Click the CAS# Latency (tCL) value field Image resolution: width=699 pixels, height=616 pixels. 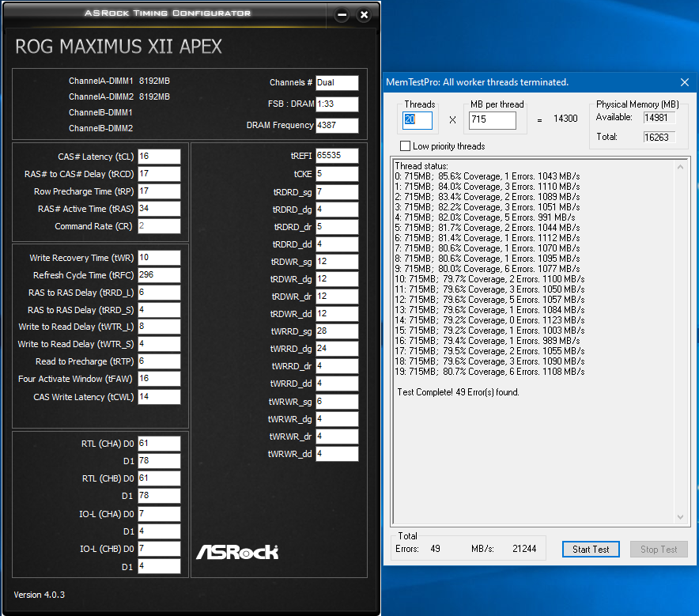159,157
